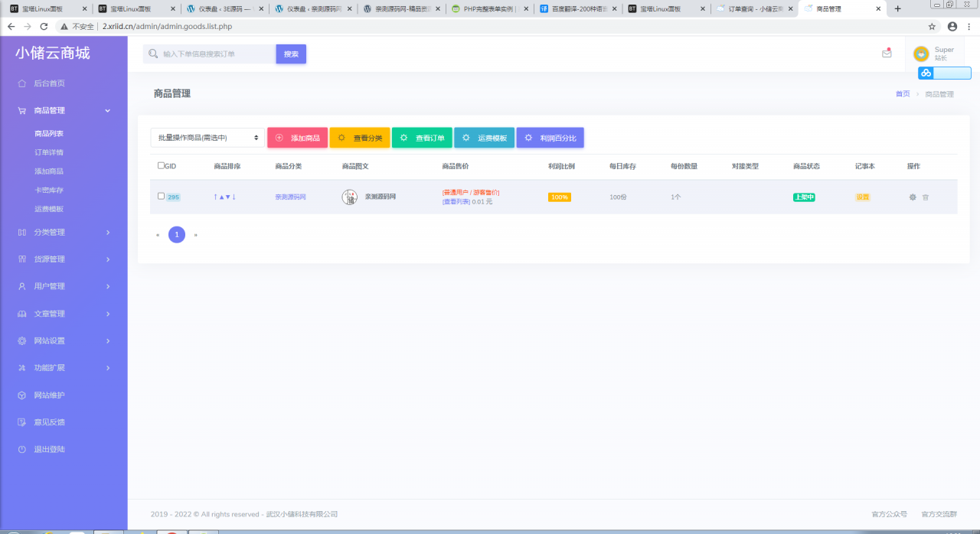The image size is (980, 534).
Task: Move product 295 to top with first arrow
Action: [x=216, y=197]
